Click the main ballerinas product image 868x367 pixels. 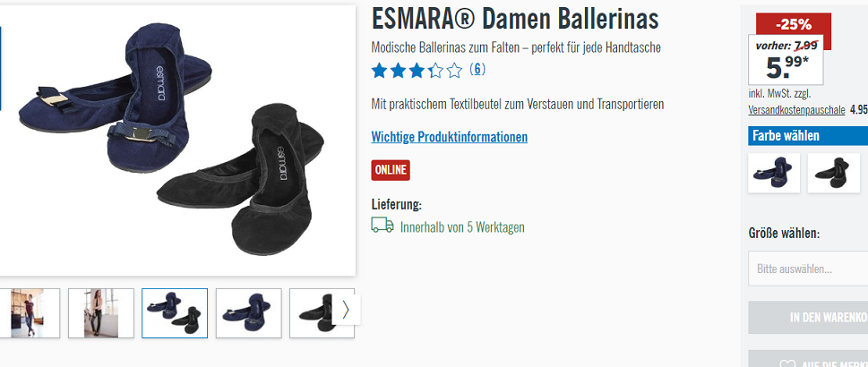pyautogui.click(x=177, y=140)
